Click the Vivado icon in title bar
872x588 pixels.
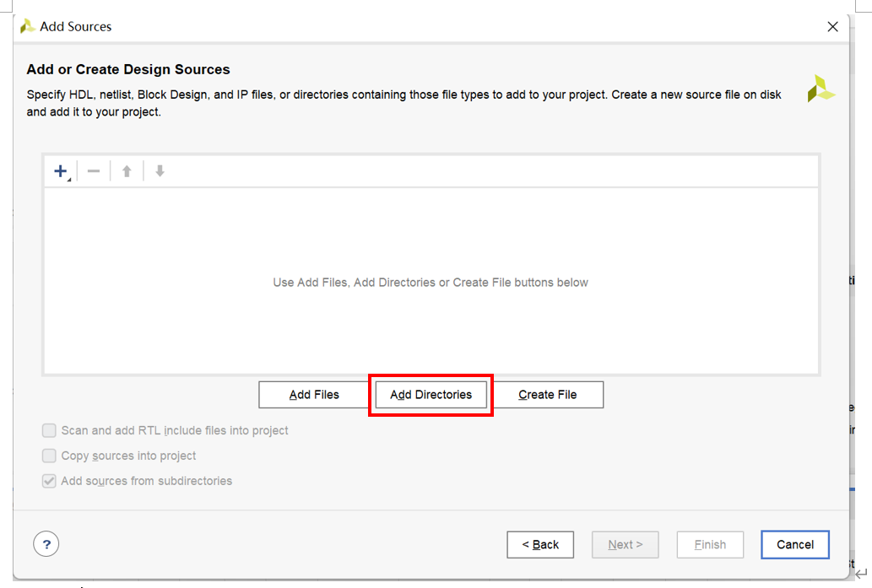pos(28,26)
